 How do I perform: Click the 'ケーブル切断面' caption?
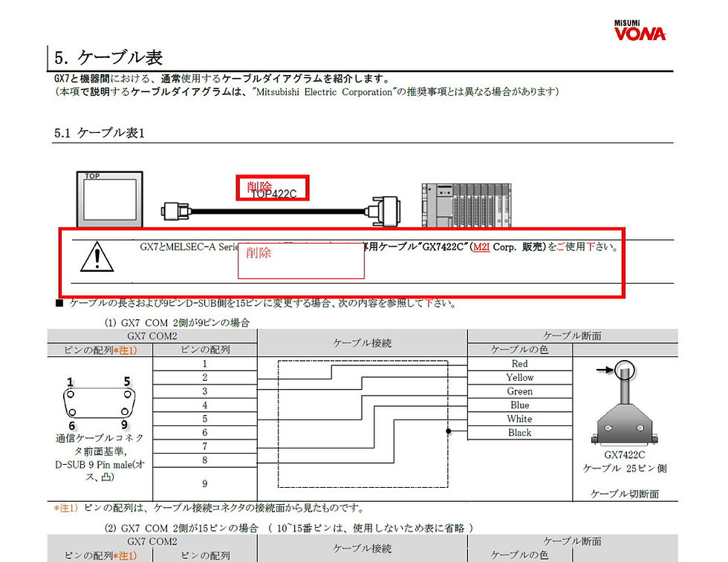tap(625, 494)
